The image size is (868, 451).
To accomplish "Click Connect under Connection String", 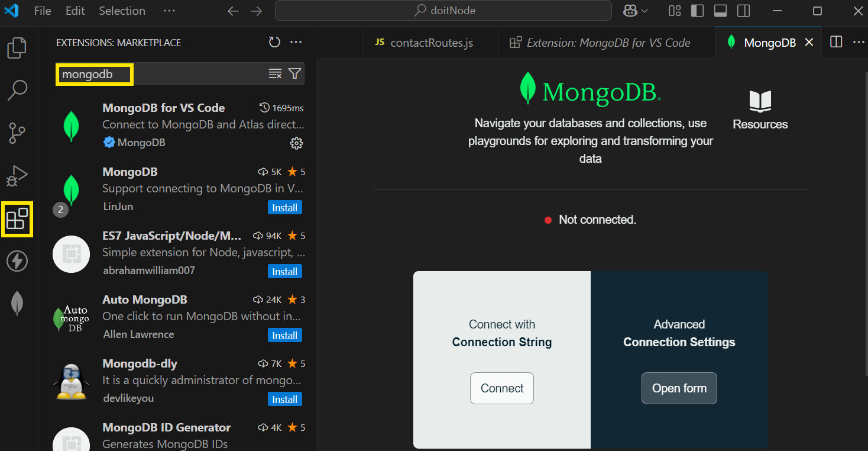I will 502,388.
